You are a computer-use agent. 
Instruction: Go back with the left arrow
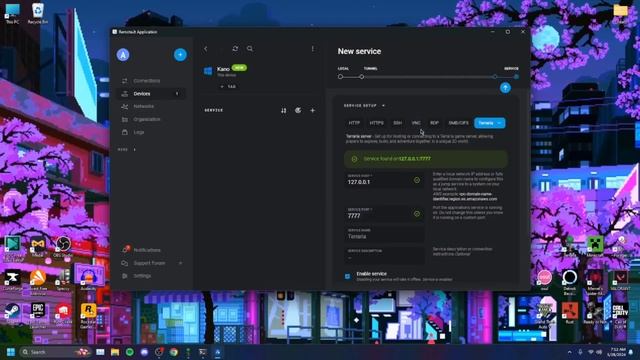pyautogui.click(x=206, y=49)
